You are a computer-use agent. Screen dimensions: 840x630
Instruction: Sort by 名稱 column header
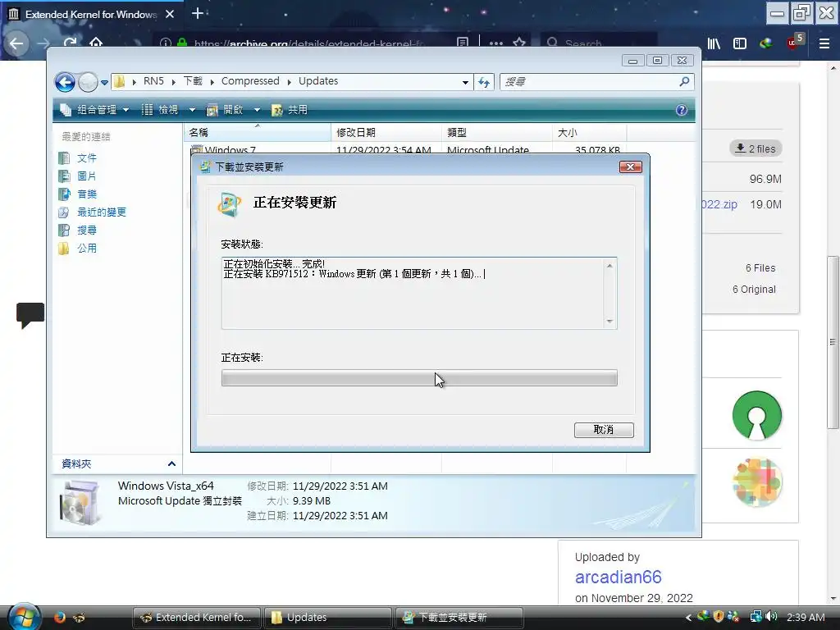pyautogui.click(x=257, y=132)
